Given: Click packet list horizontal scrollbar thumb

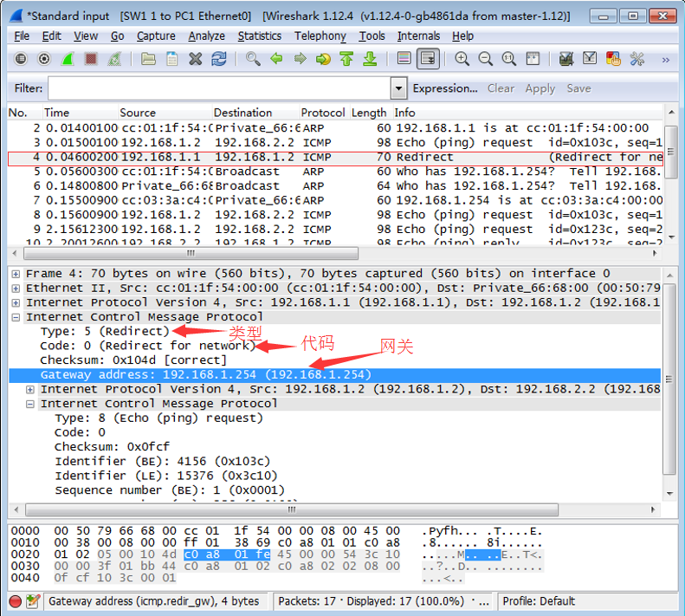Looking at the screenshot, I should 191,253.
